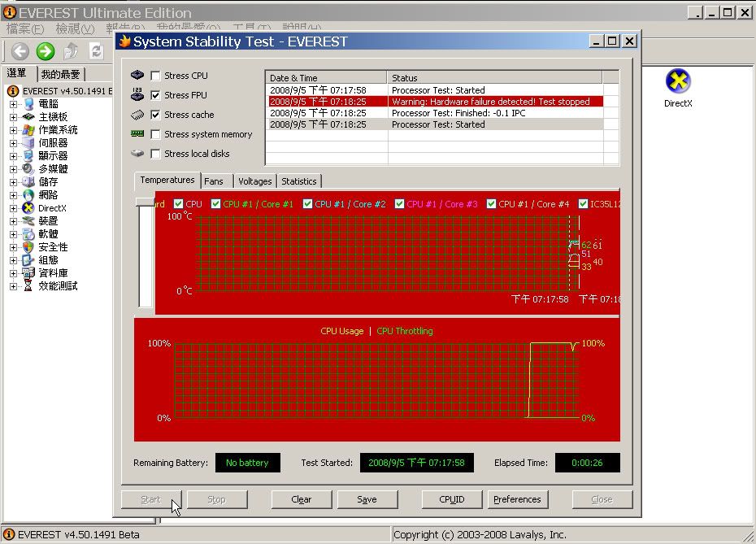The width and height of the screenshot is (756, 544).
Task: Open the DirectX icon in the right pane
Action: click(678, 81)
